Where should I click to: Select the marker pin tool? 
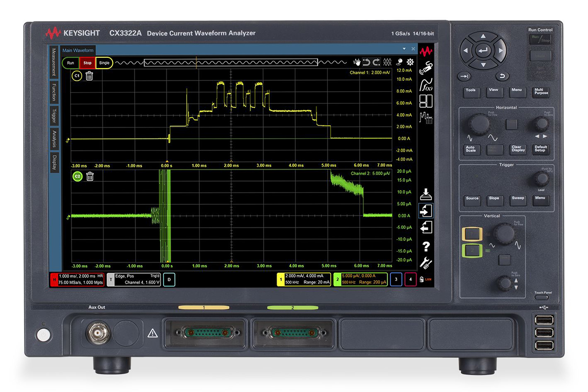click(400, 62)
